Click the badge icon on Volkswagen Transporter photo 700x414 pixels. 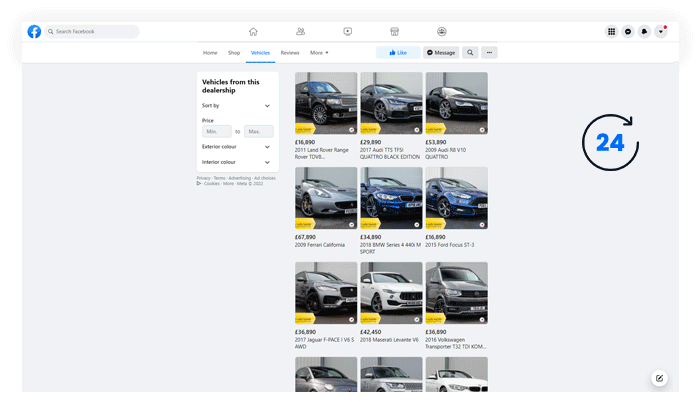pyautogui.click(x=482, y=319)
